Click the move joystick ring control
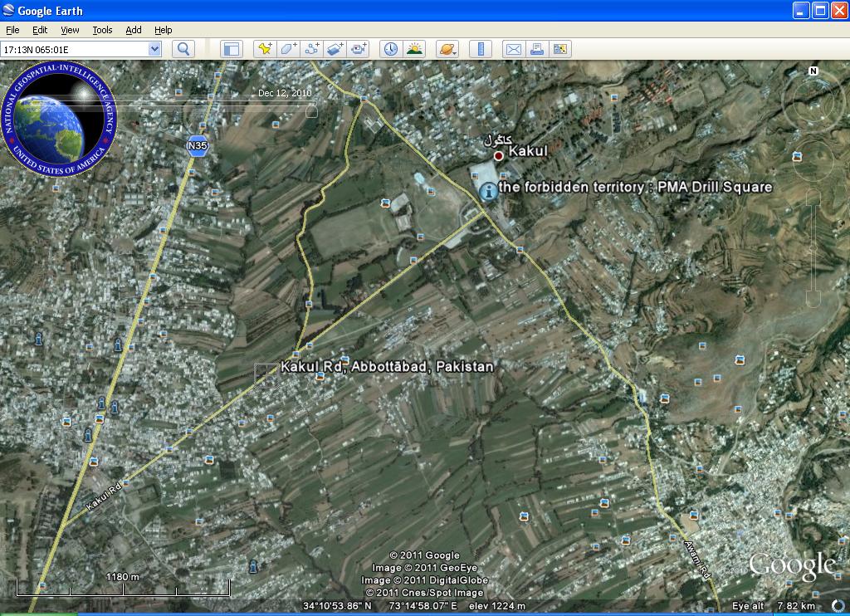Image resolution: width=850 pixels, height=616 pixels. tap(813, 160)
